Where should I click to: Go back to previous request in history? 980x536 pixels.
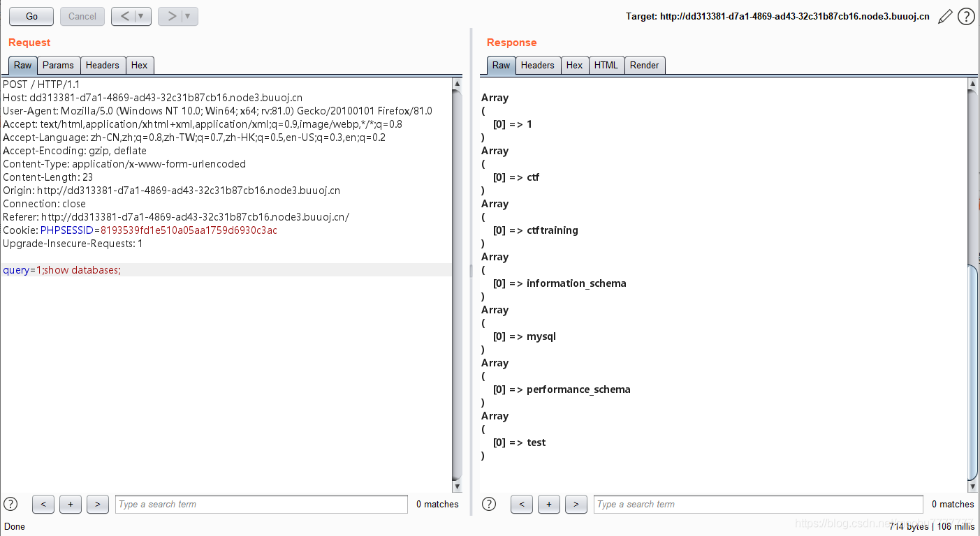pyautogui.click(x=124, y=16)
